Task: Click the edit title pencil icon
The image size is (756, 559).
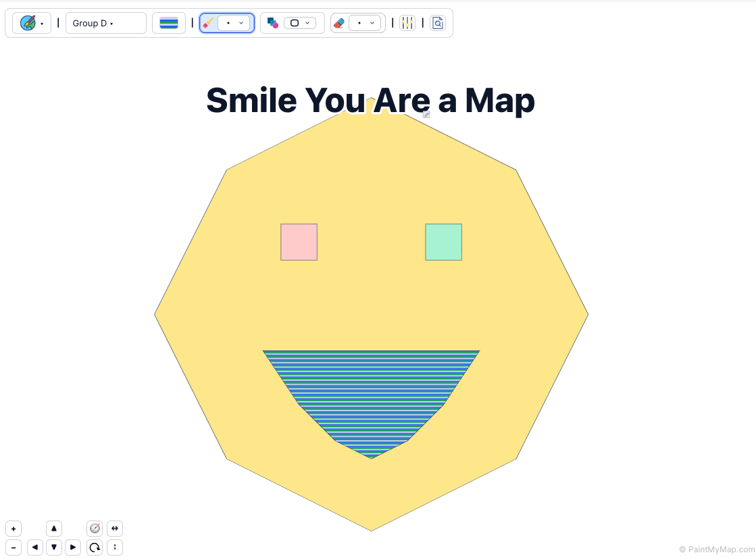Action: point(426,115)
